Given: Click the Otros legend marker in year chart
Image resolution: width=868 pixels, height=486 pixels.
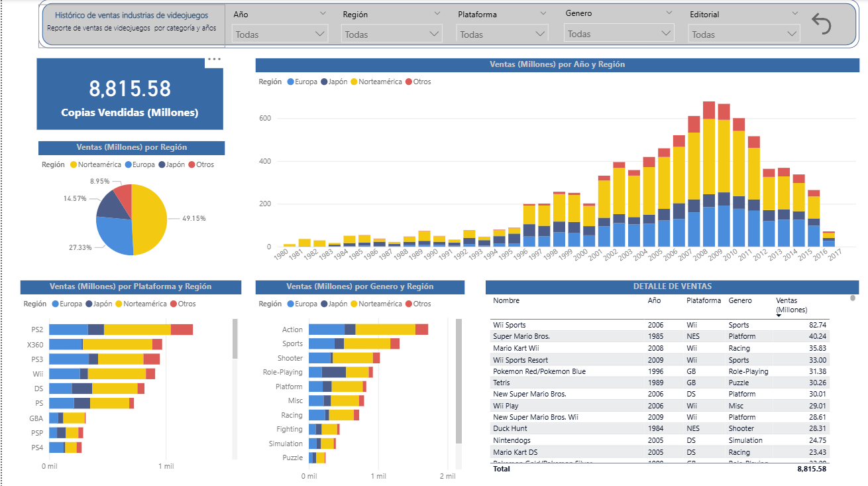Looking at the screenshot, I should point(408,82).
